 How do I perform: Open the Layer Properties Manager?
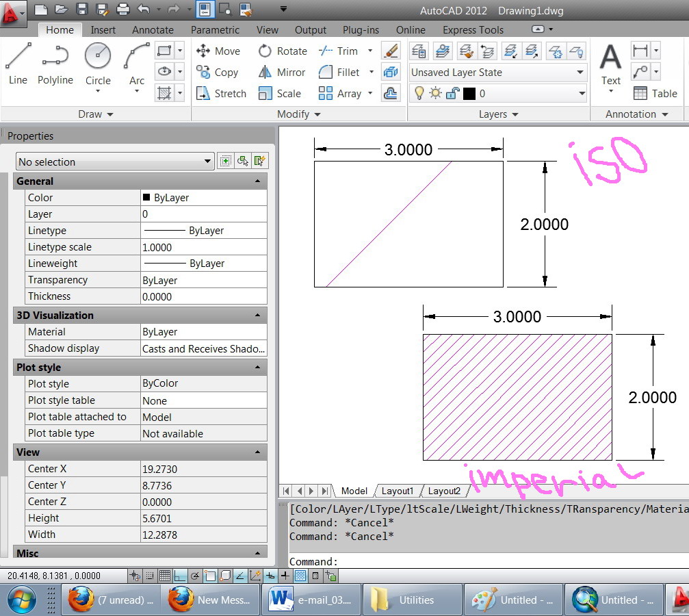(418, 51)
